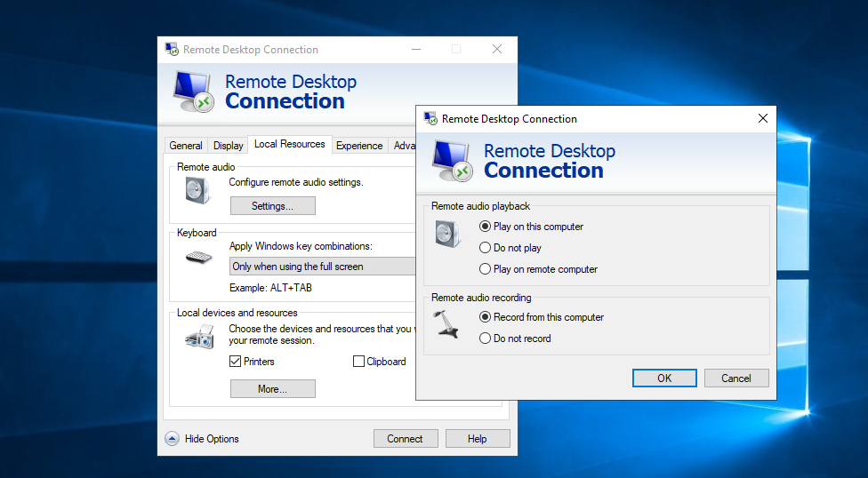Click audio dialog title bar app icon
This screenshot has height=478, width=868.
click(430, 118)
